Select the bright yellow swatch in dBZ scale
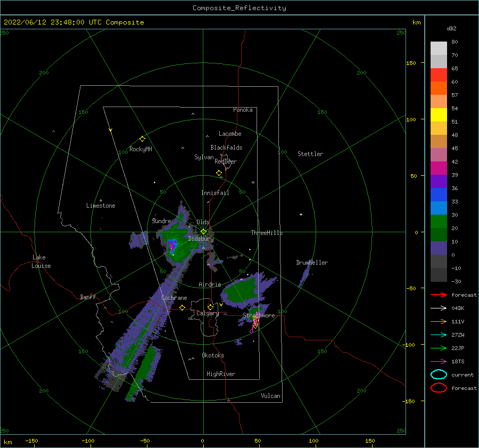This screenshot has height=448, width=479. 439,115
